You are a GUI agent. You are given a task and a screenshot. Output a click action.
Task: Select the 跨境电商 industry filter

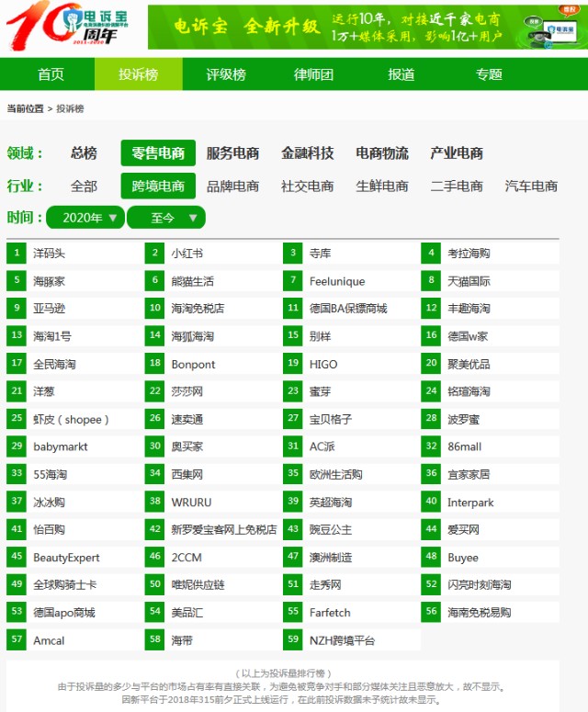point(158,186)
